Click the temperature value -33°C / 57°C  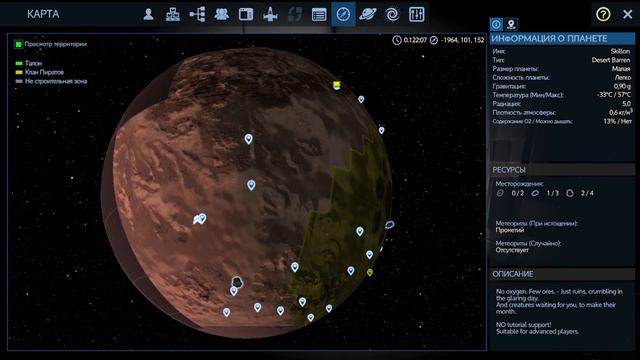614,95
